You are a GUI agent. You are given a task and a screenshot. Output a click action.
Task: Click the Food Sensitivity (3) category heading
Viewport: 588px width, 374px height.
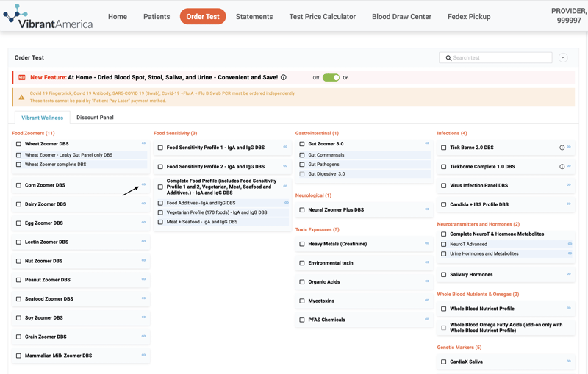pyautogui.click(x=175, y=134)
